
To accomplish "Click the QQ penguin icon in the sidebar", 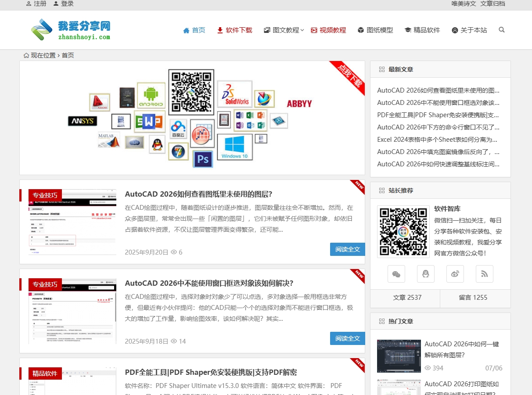I will tap(426, 273).
